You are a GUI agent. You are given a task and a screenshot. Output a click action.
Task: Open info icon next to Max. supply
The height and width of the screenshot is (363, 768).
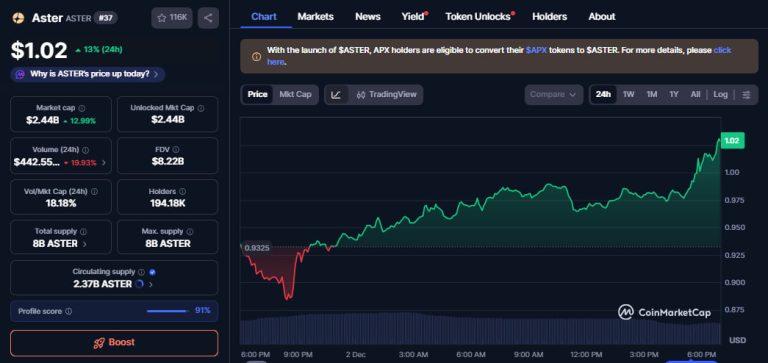pyautogui.click(x=190, y=231)
